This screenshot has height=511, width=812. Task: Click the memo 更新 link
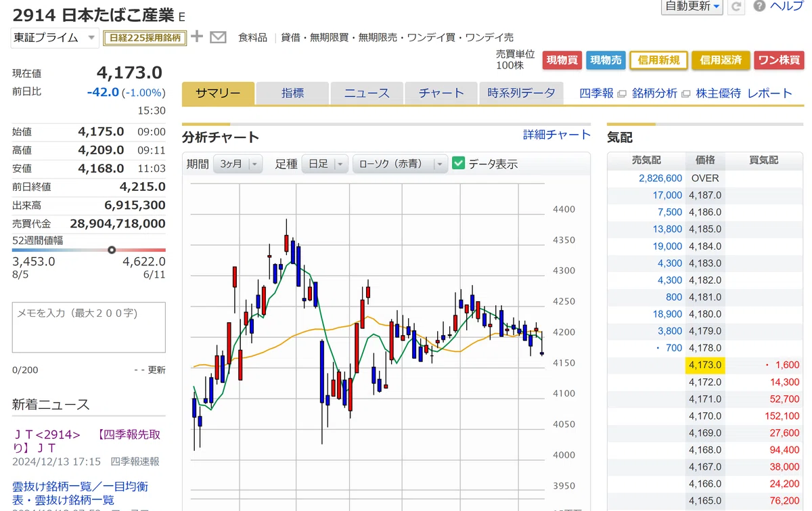[x=156, y=370]
